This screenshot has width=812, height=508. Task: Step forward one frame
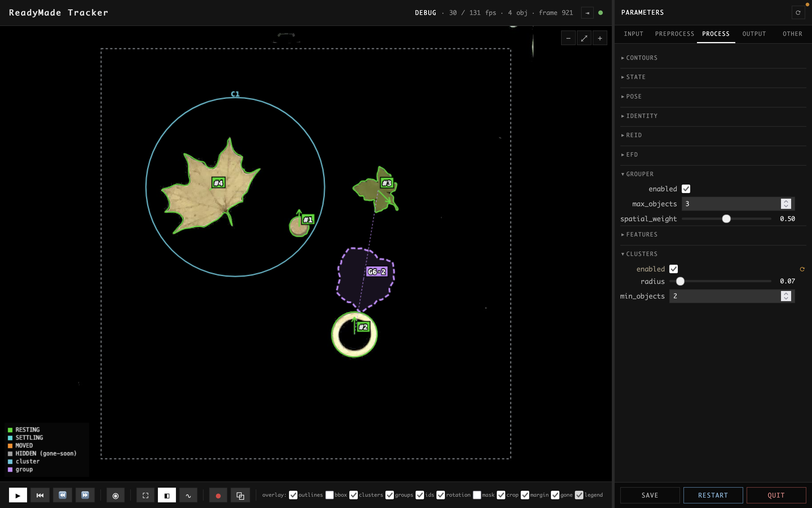click(x=85, y=495)
